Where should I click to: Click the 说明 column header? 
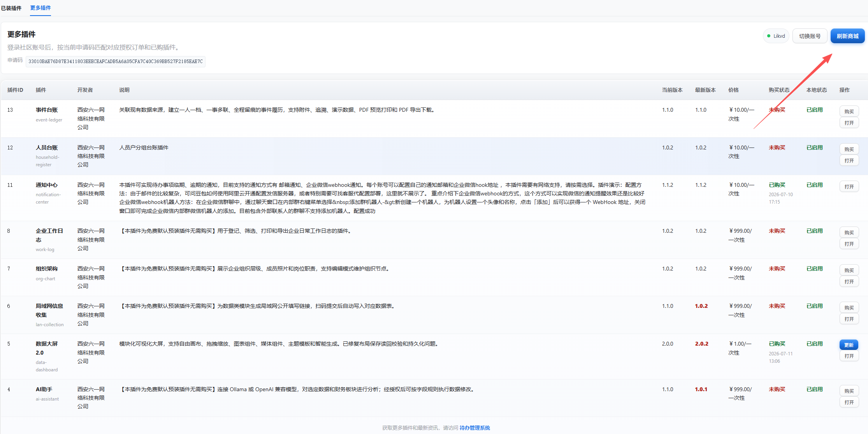[124, 90]
